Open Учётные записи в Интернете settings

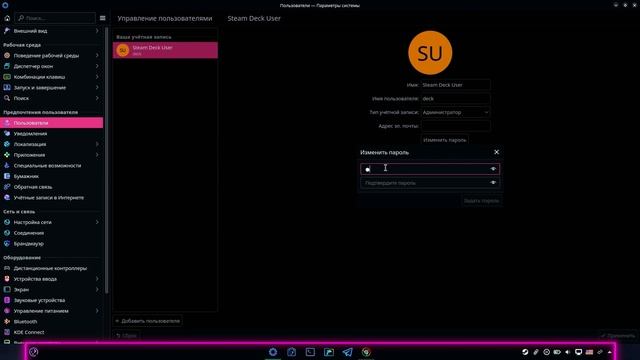pyautogui.click(x=49, y=198)
